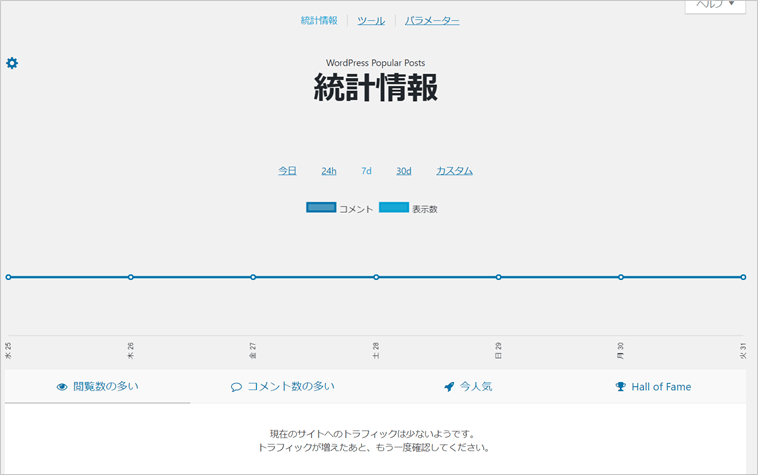Click the chart data point for 土 28
Image resolution: width=758 pixels, height=475 pixels.
point(376,277)
